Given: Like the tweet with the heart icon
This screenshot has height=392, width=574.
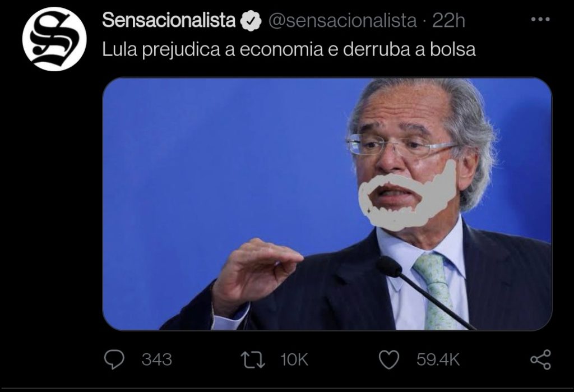Looking at the screenshot, I should pyautogui.click(x=388, y=359).
